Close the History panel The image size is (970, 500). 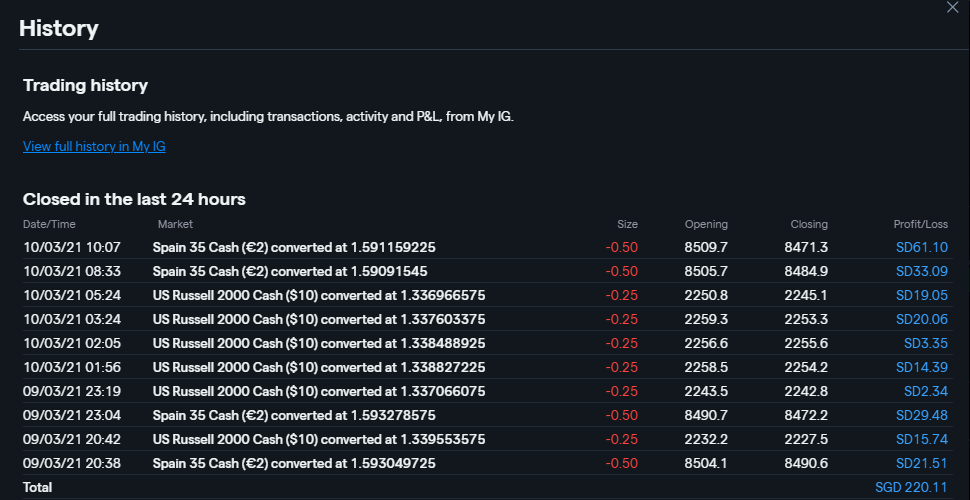tap(952, 7)
